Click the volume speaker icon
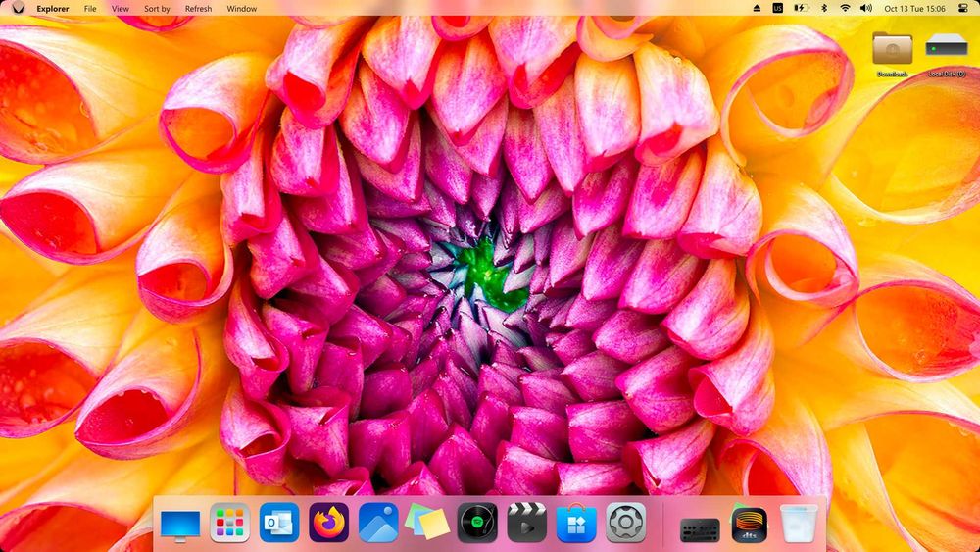 (866, 8)
